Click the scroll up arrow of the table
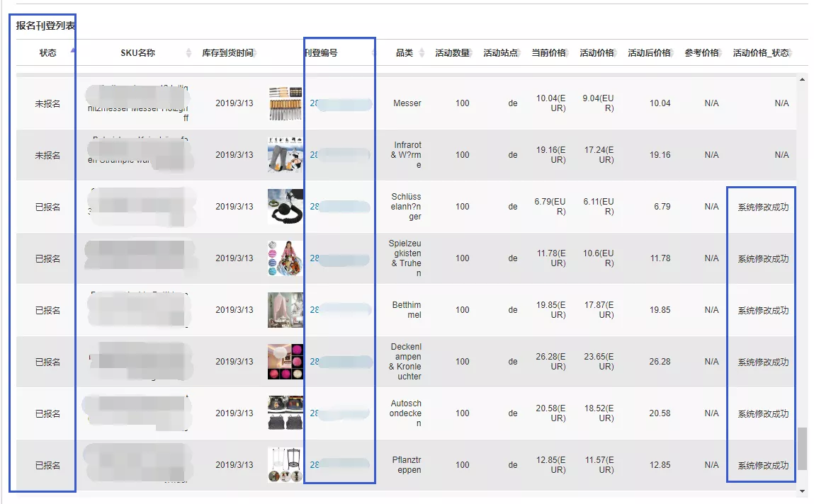The image size is (814, 504). point(802,79)
